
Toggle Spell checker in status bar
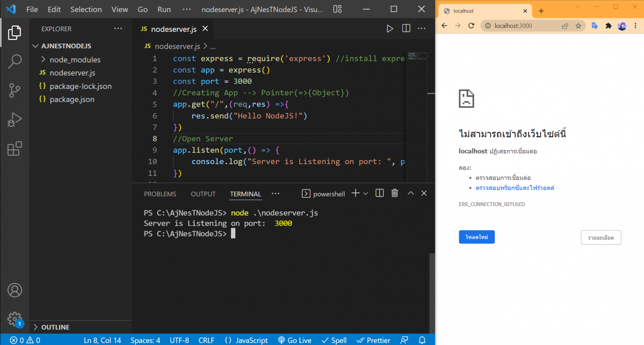pos(334,340)
